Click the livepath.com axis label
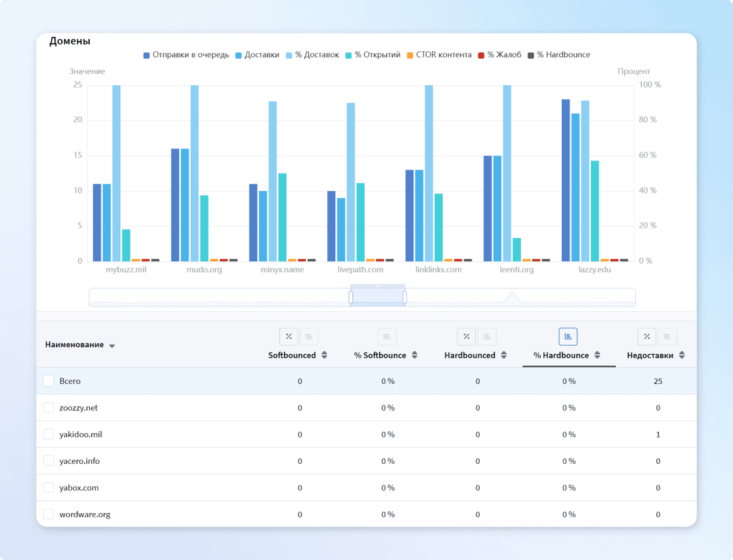733x560 pixels. tap(360, 269)
